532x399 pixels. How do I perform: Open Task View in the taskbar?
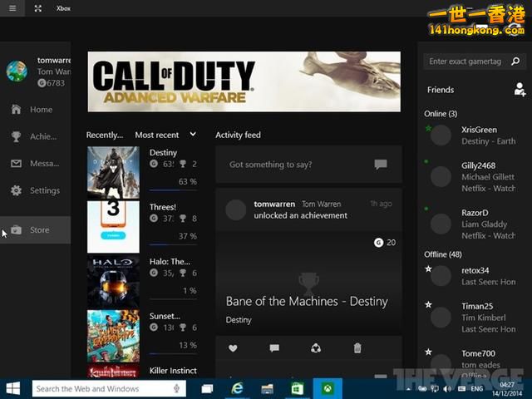coord(207,388)
